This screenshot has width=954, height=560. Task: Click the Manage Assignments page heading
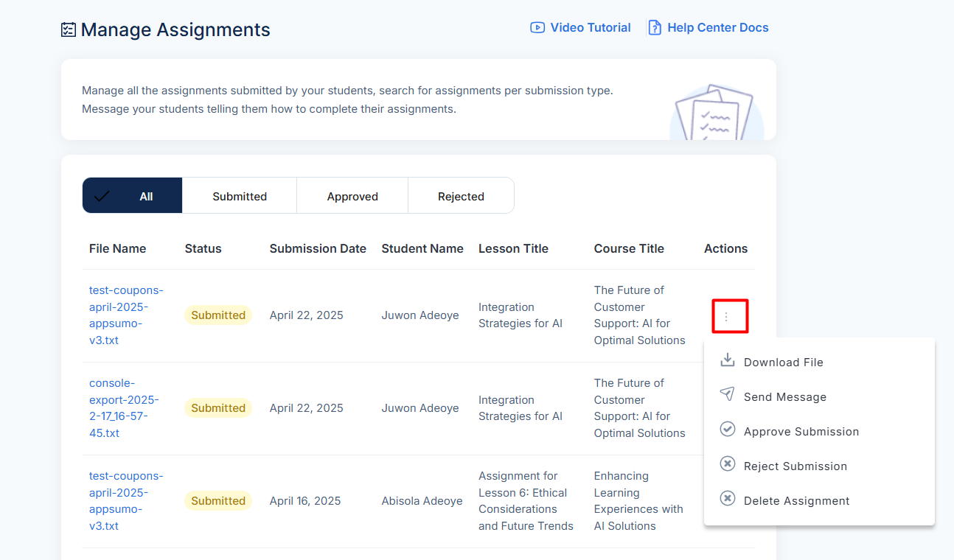coord(175,29)
